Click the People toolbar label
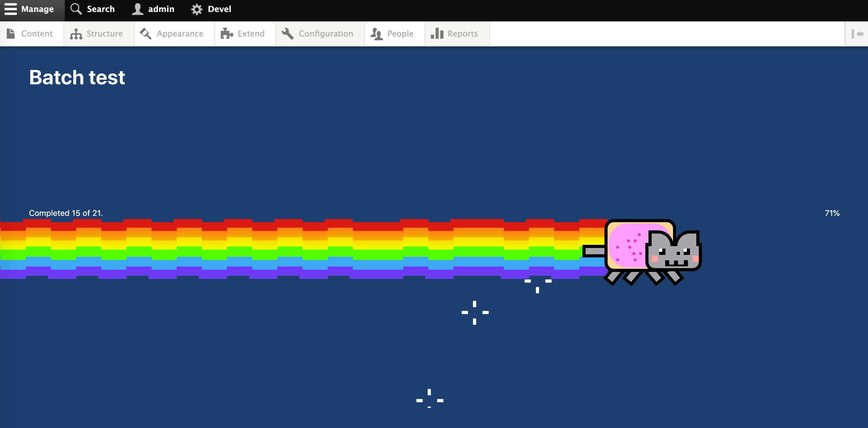Viewport: 868px width, 428px height. pos(400,33)
